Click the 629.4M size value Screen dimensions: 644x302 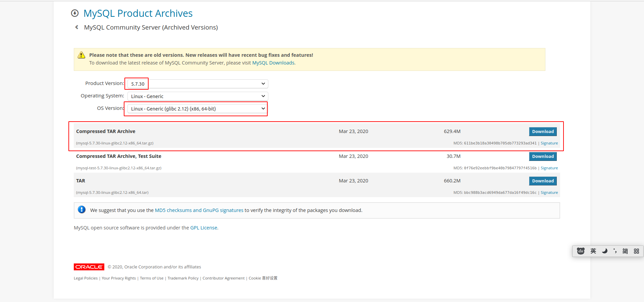pyautogui.click(x=452, y=131)
